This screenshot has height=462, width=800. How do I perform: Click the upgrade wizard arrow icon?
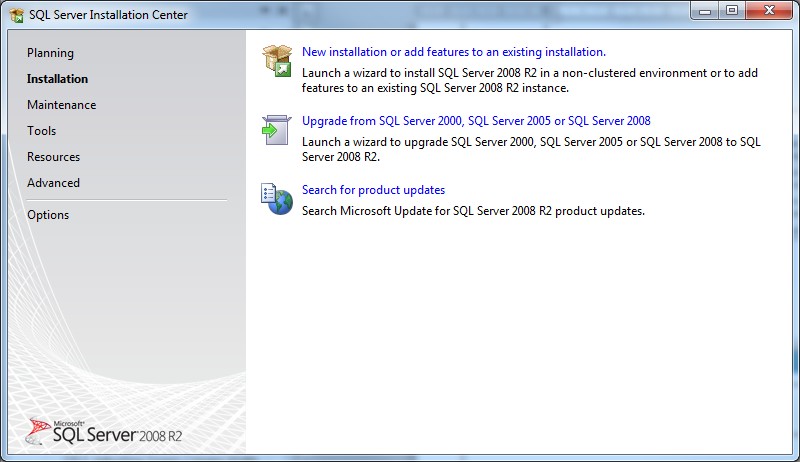pos(277,130)
